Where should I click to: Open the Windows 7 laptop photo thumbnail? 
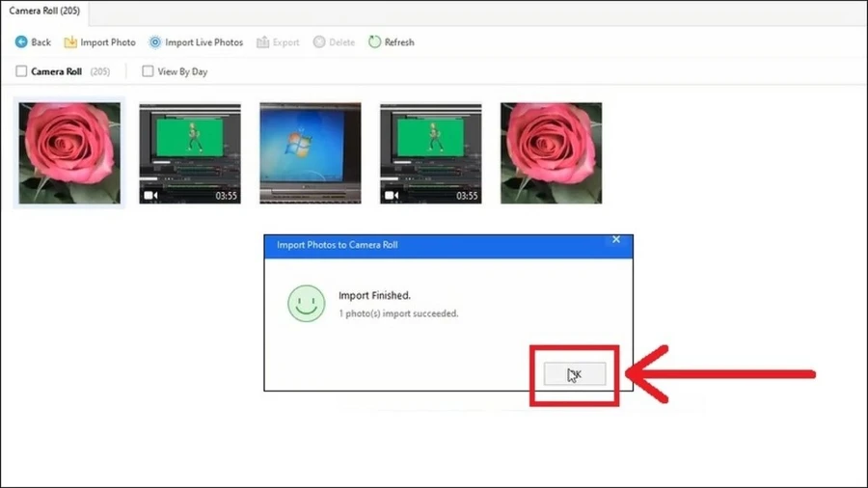311,153
